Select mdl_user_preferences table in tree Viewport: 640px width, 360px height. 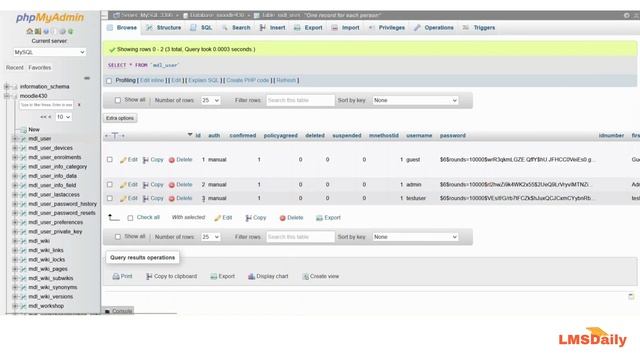coord(56,222)
